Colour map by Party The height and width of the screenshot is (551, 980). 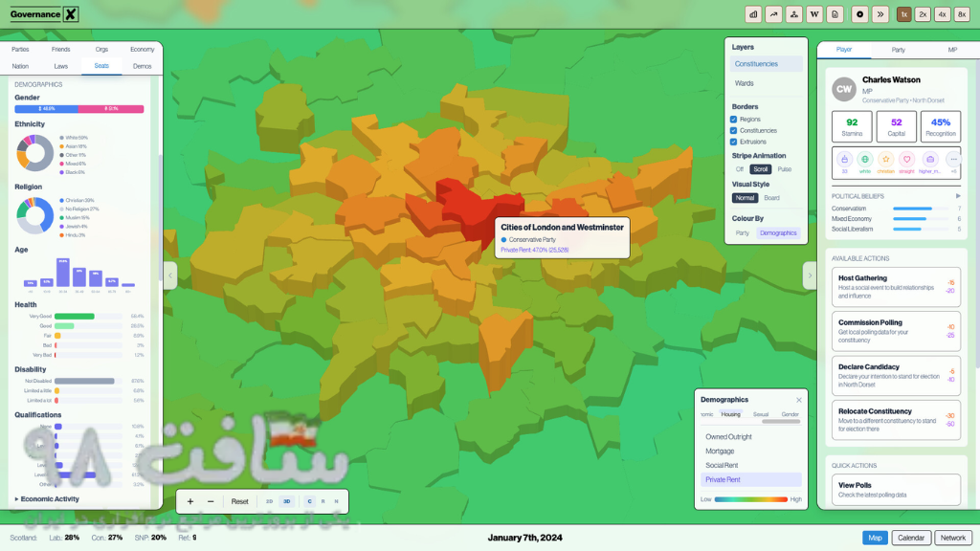(x=743, y=233)
